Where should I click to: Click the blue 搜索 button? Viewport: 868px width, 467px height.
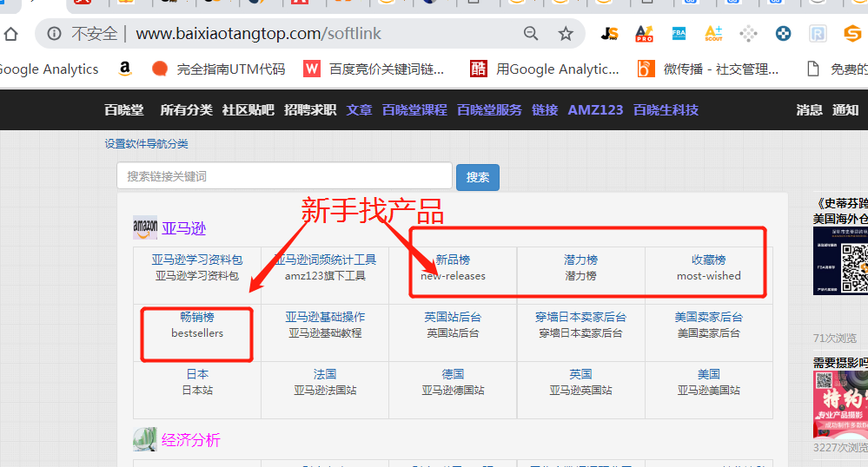(x=478, y=178)
